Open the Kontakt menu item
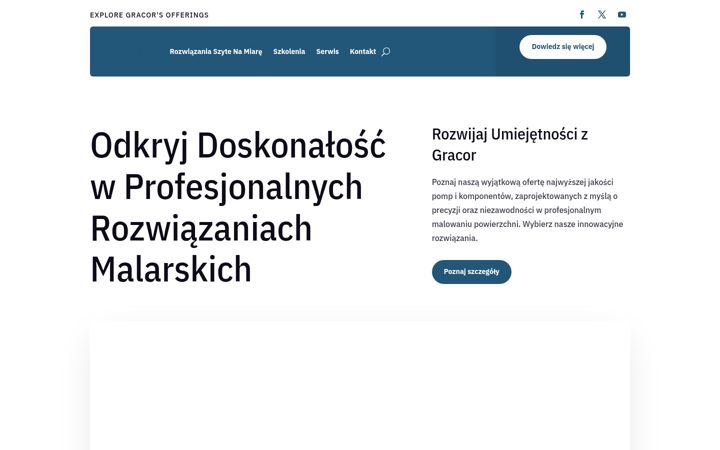Viewport: 720px width, 450px height. pos(363,51)
